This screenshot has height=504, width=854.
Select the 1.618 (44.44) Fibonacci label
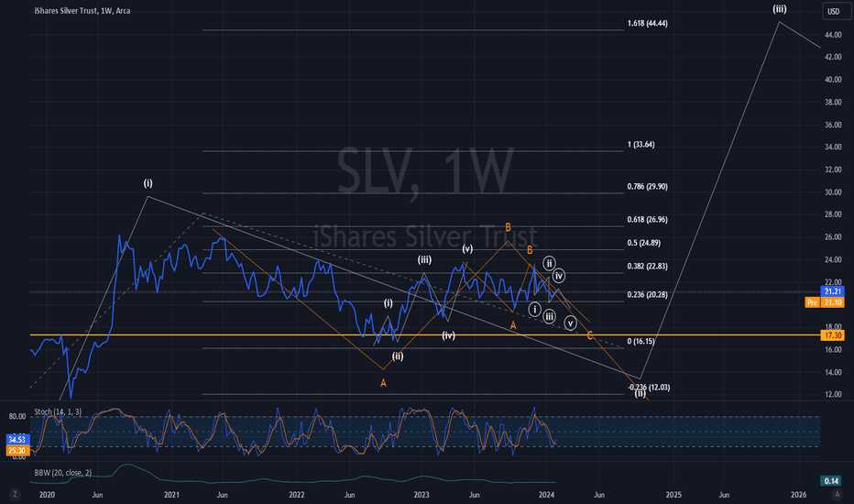[647, 24]
